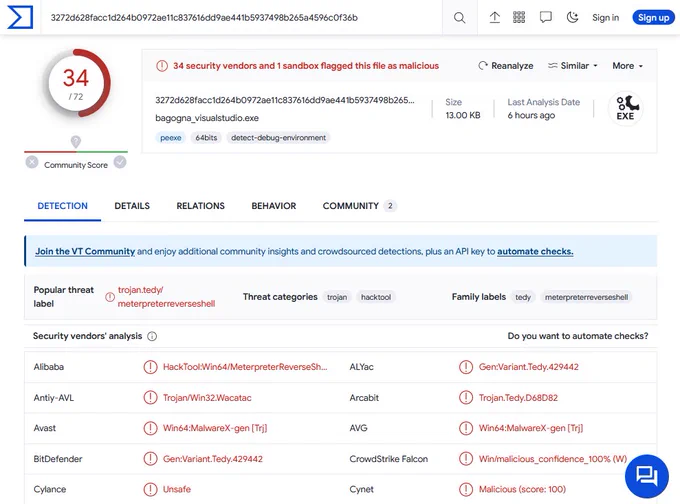The image size is (680, 504).
Task: Click the AVG detection alert icon
Action: point(466,428)
